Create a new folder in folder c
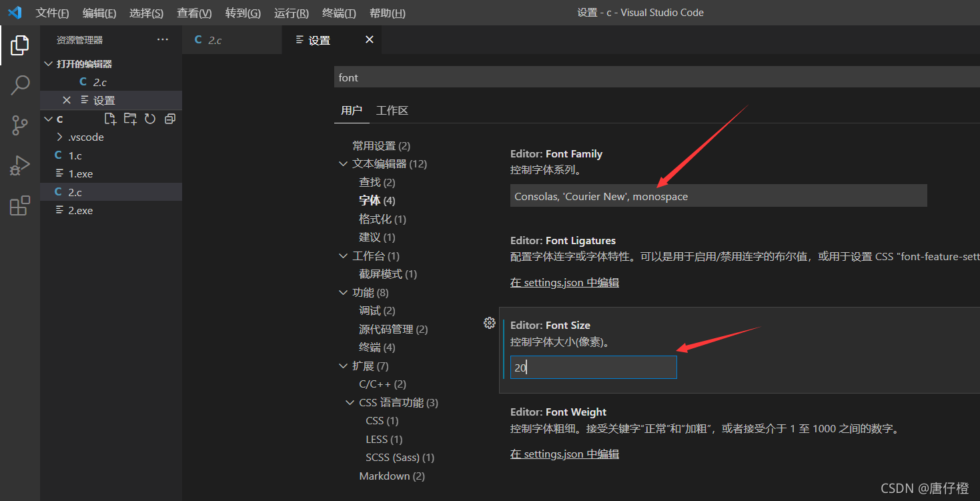980x501 pixels. point(131,119)
